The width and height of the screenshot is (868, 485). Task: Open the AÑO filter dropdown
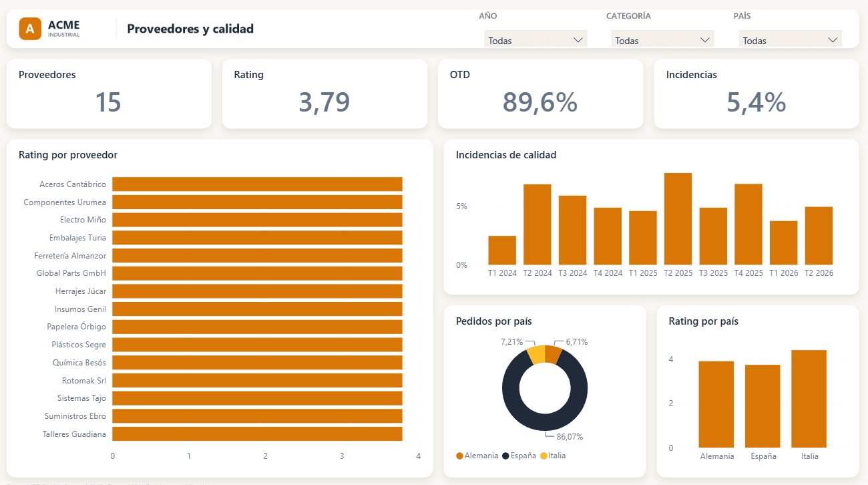535,40
